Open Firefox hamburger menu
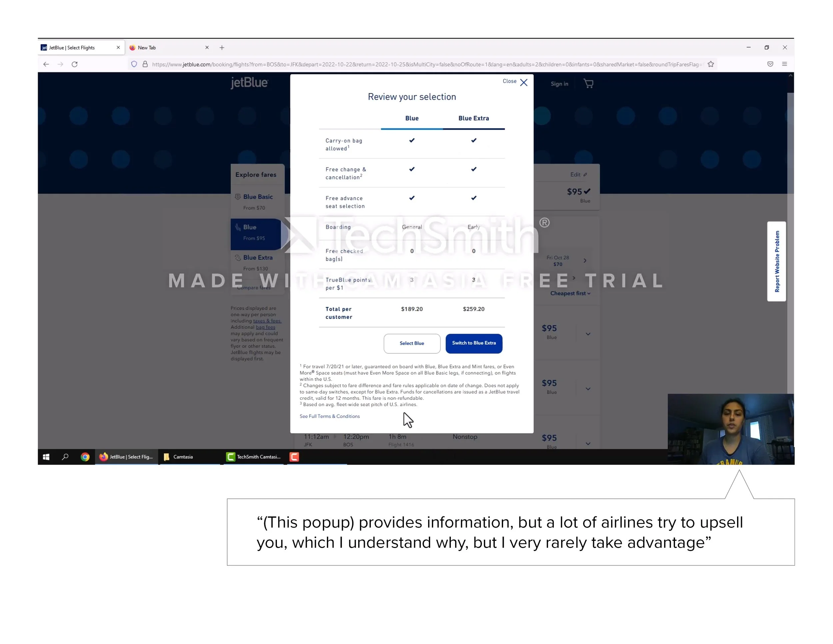833x644 pixels. 785,64
